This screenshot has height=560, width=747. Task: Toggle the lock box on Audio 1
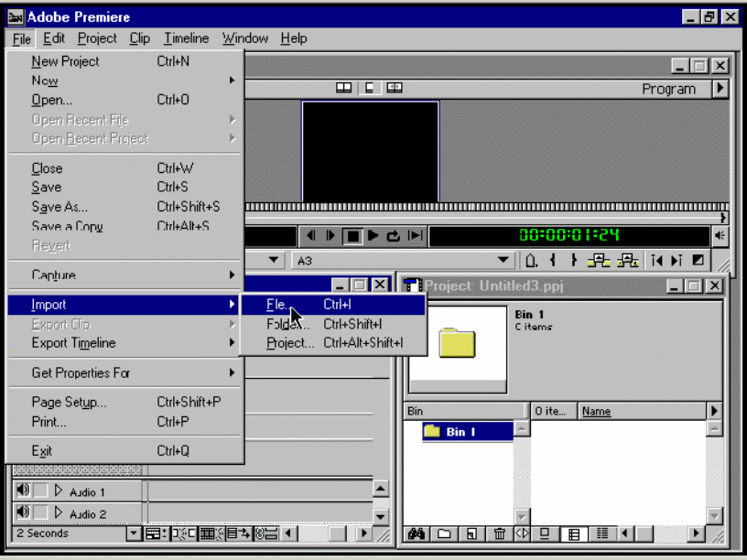40,490
